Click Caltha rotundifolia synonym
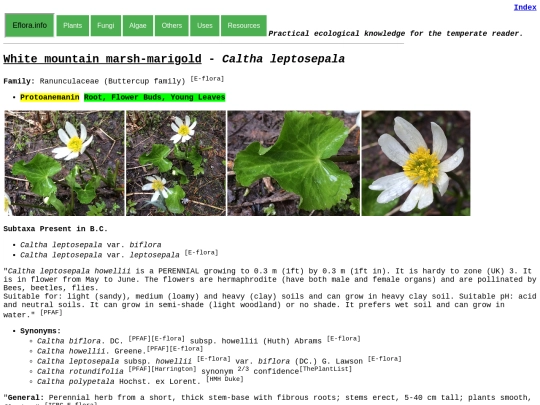The width and height of the screenshot is (540, 405). click(x=80, y=371)
